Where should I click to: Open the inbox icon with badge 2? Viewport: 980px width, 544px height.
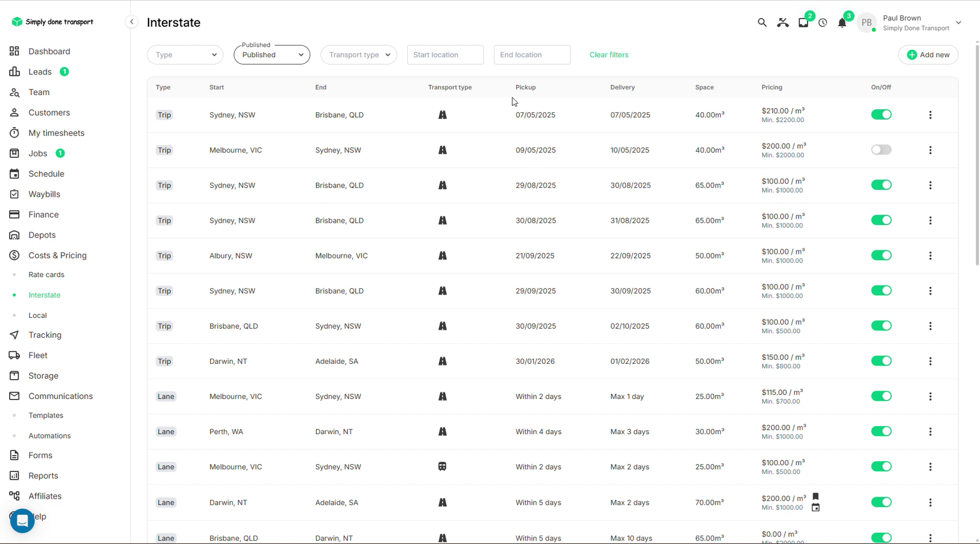803,23
